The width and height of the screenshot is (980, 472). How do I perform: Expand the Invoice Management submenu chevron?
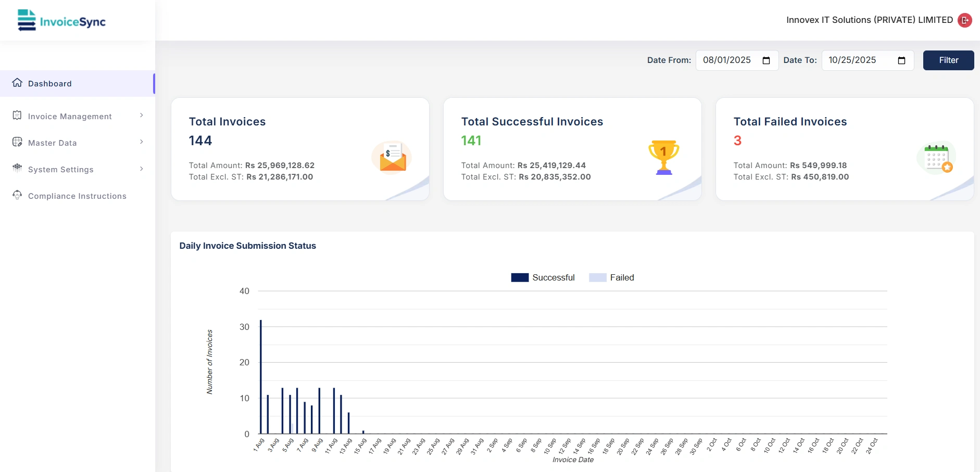point(142,116)
